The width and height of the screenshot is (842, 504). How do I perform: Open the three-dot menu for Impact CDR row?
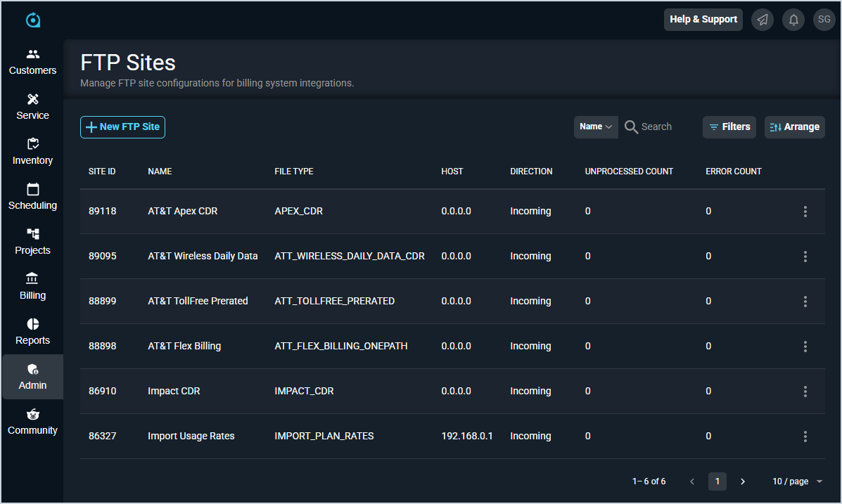pyautogui.click(x=805, y=392)
